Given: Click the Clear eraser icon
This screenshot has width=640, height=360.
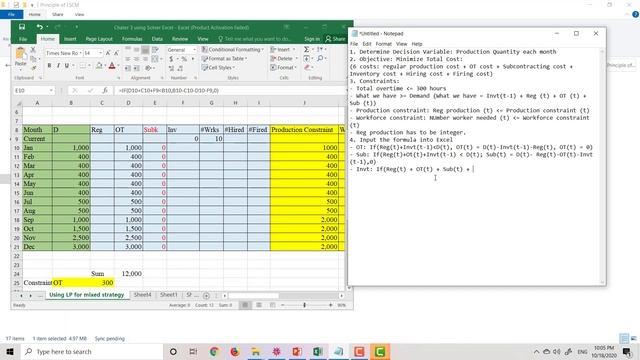Looking at the screenshot, I should tap(307, 67).
